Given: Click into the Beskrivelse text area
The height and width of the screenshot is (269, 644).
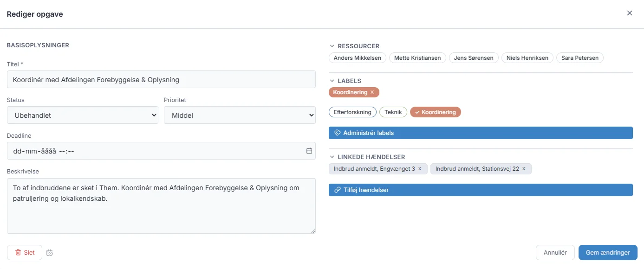Looking at the screenshot, I should point(161,206).
